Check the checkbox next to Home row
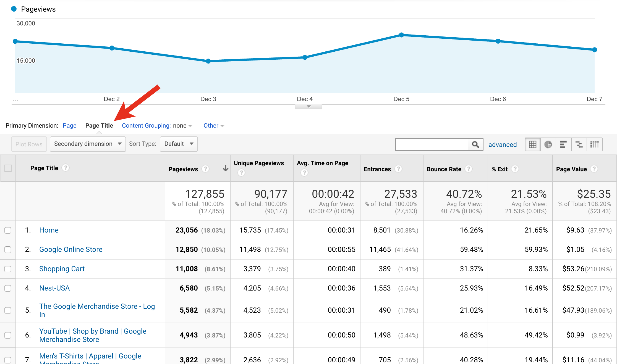 (x=8, y=230)
